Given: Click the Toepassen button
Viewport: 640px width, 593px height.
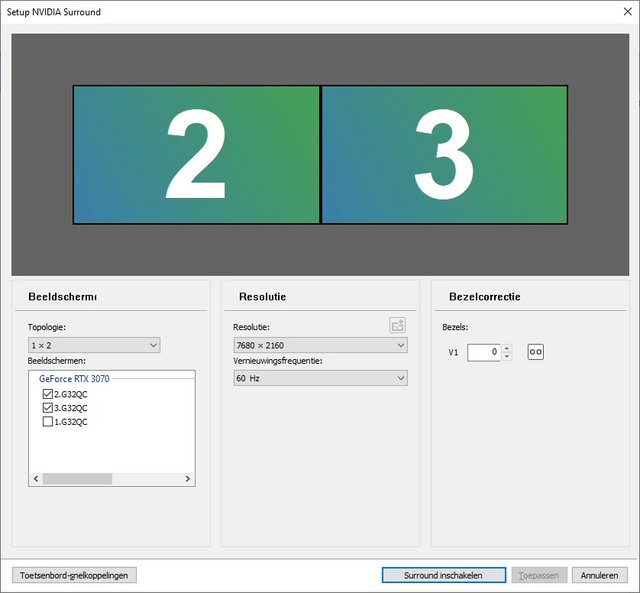Looking at the screenshot, I should pos(539,575).
